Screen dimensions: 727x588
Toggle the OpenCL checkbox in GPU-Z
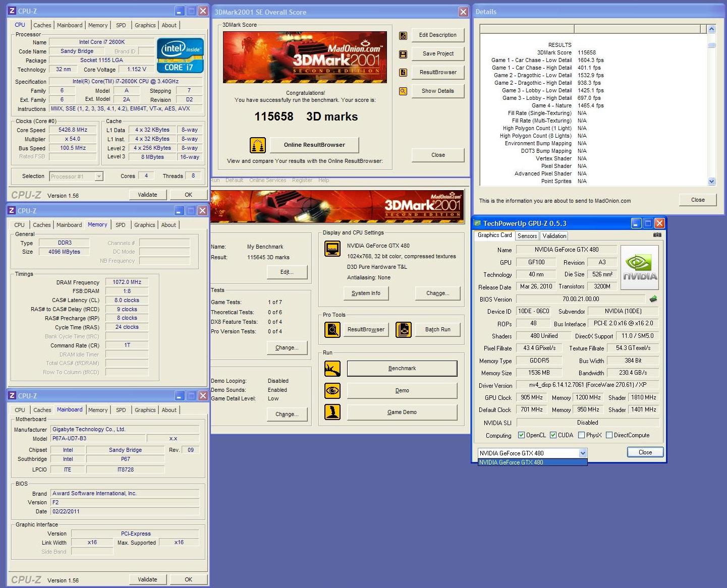521,435
